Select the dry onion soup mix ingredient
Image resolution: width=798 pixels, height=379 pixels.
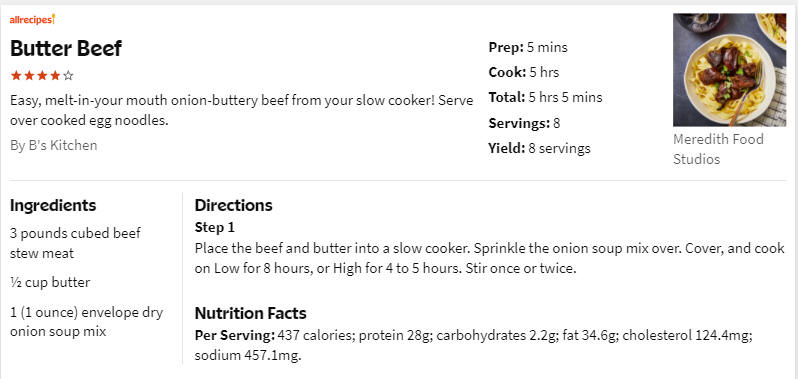coord(87,322)
